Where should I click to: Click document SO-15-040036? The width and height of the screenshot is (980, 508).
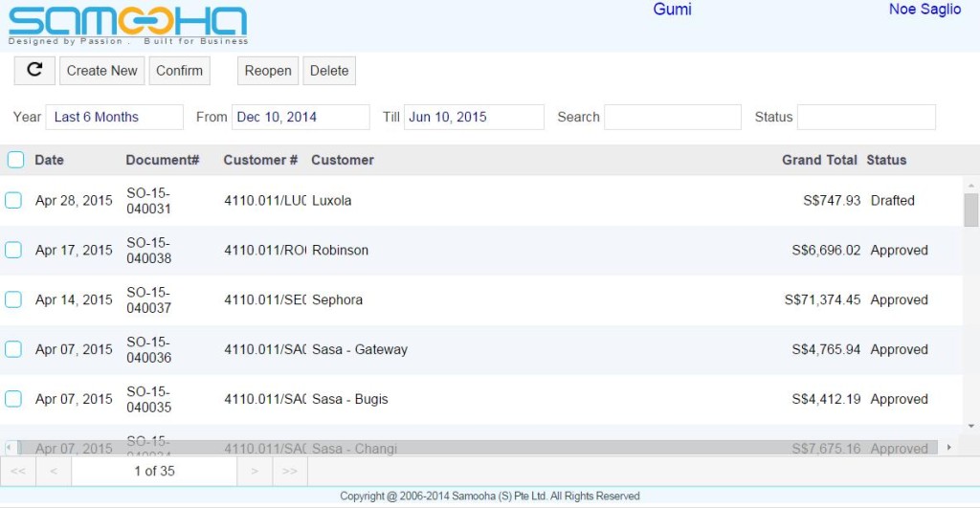point(148,349)
